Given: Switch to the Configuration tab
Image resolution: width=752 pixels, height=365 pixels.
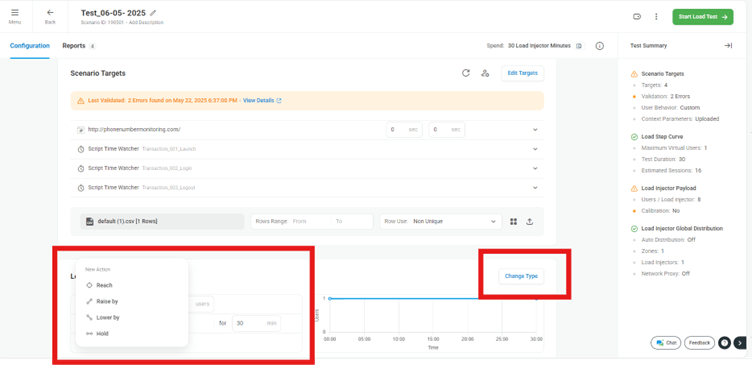Looking at the screenshot, I should [x=30, y=46].
